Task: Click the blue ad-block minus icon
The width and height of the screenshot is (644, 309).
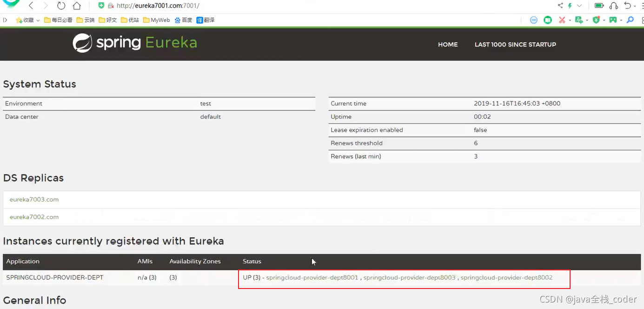Action: [534, 20]
